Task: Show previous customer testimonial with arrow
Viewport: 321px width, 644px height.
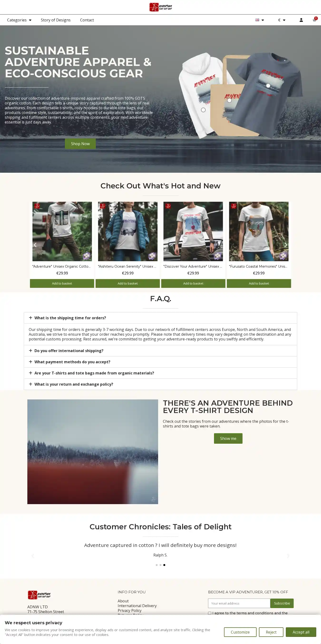Action: point(33,556)
